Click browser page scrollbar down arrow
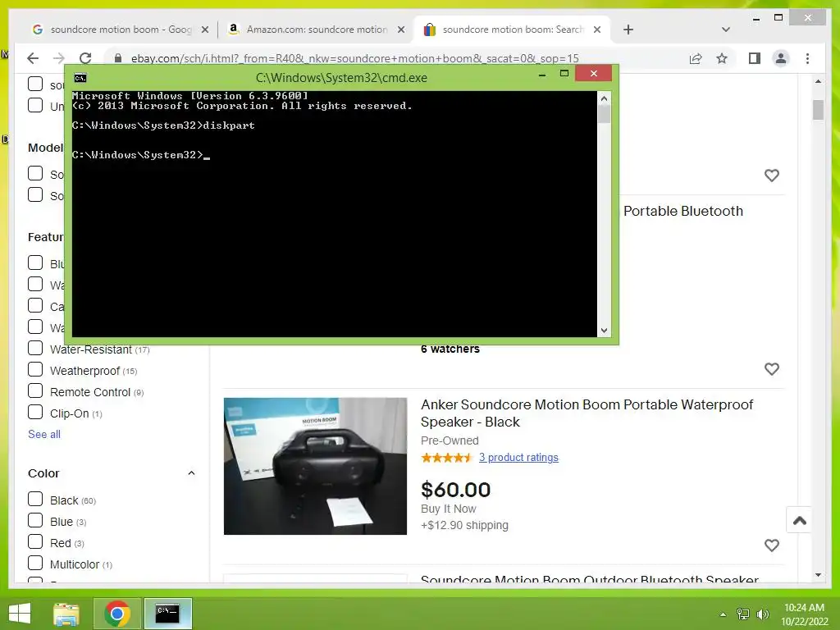 (x=818, y=575)
